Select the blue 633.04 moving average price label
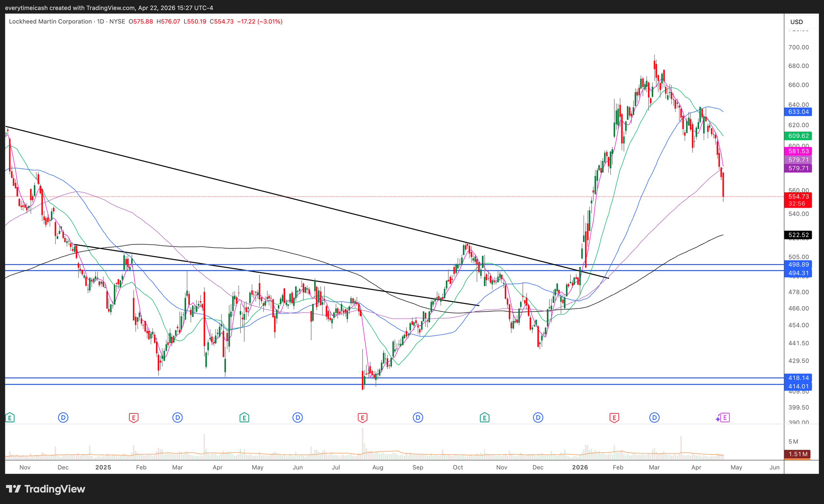Screen dimensions: 824x504 (798, 112)
